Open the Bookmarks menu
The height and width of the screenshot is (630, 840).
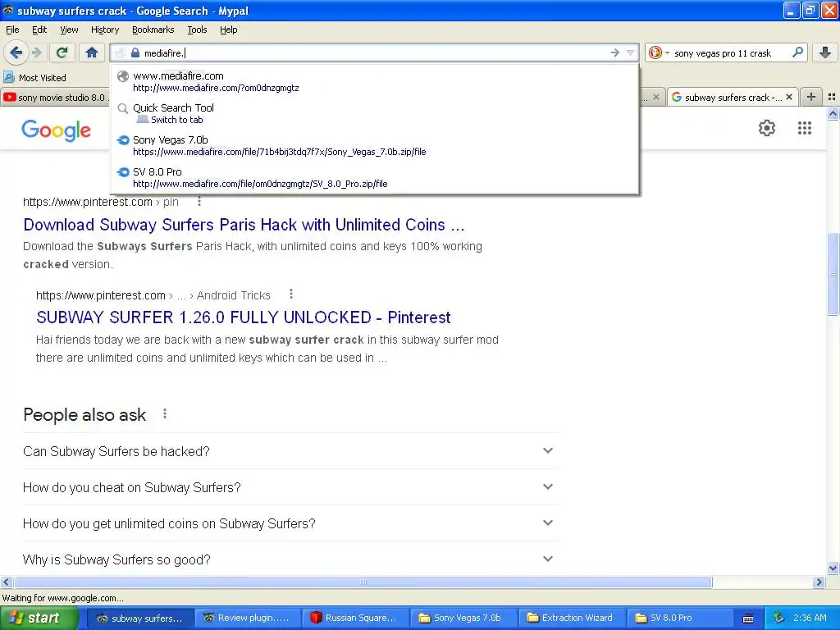153,30
